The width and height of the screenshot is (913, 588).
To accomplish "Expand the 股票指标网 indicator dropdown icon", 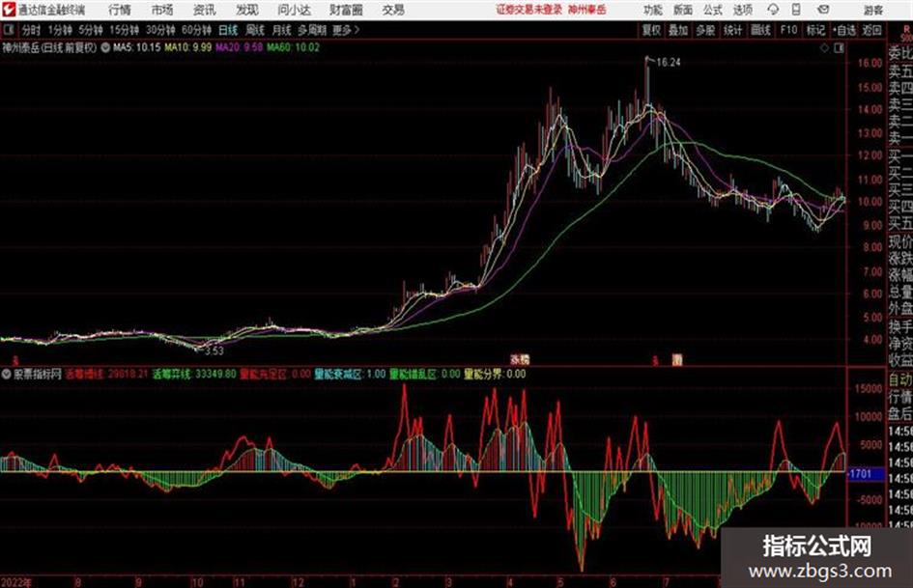I will (x=7, y=374).
